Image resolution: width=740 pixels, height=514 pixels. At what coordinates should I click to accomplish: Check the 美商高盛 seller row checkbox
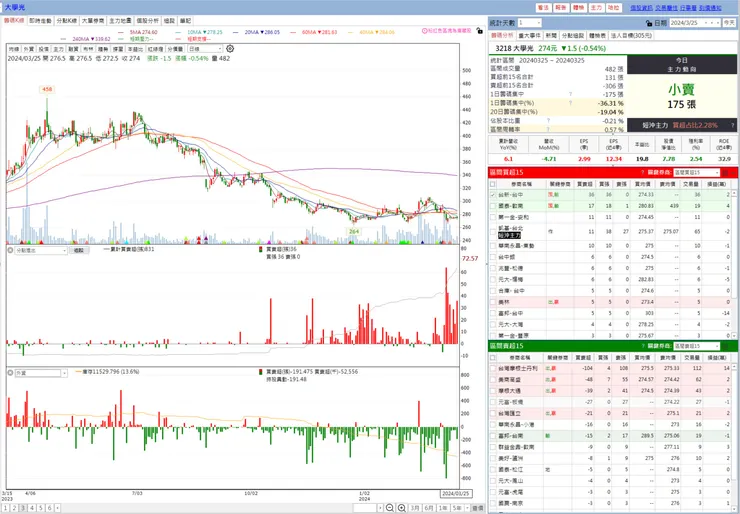tap(493, 379)
